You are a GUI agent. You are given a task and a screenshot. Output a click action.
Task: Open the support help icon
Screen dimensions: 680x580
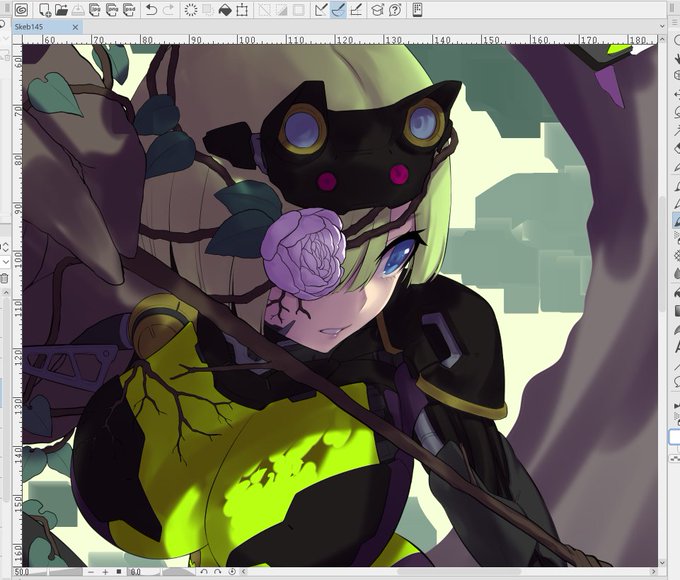point(395,10)
